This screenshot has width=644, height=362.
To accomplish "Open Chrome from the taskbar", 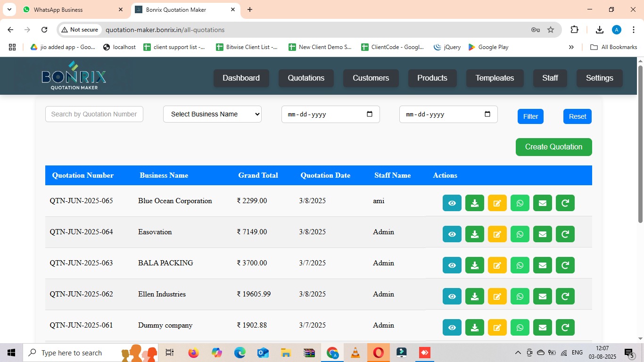I will (x=332, y=353).
